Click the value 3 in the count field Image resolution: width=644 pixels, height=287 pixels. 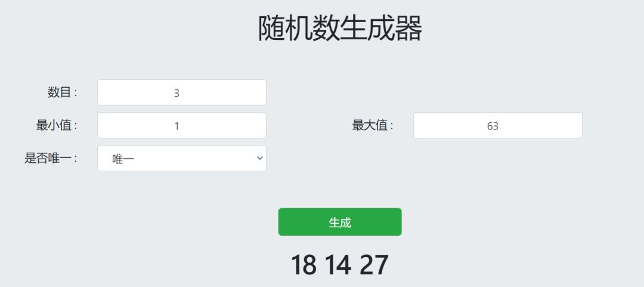point(177,93)
